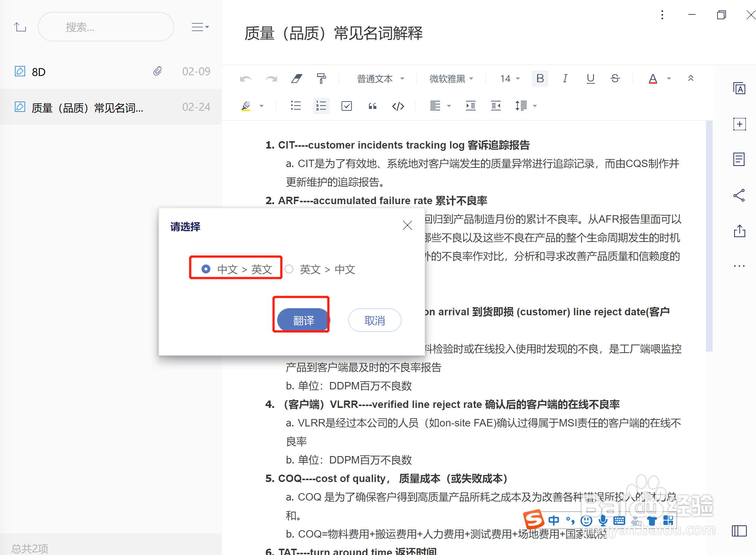Open the font family dropdown showing 微软雅黑
This screenshot has height=555, width=756.
450,79
